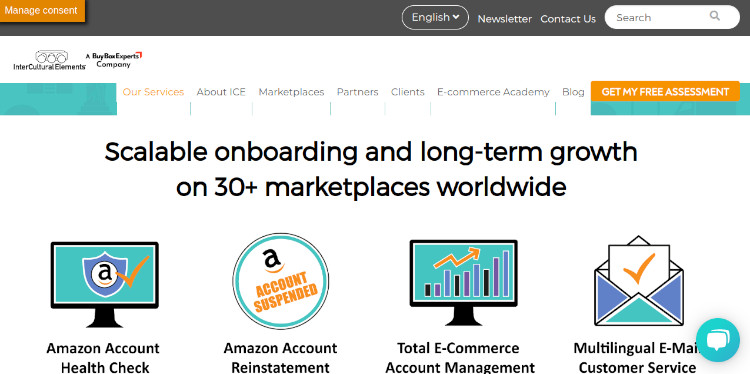Image resolution: width=750 pixels, height=374 pixels.
Task: Click the envelope with checkmark icon
Action: (x=639, y=281)
